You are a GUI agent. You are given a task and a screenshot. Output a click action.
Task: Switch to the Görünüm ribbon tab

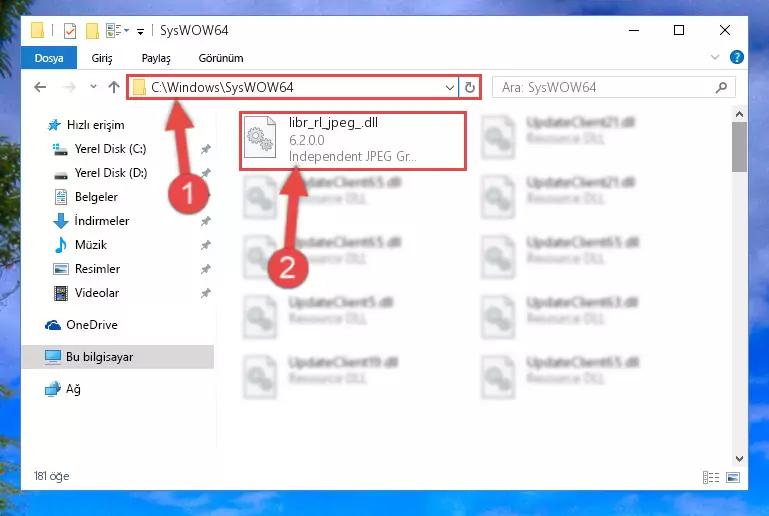(x=221, y=58)
